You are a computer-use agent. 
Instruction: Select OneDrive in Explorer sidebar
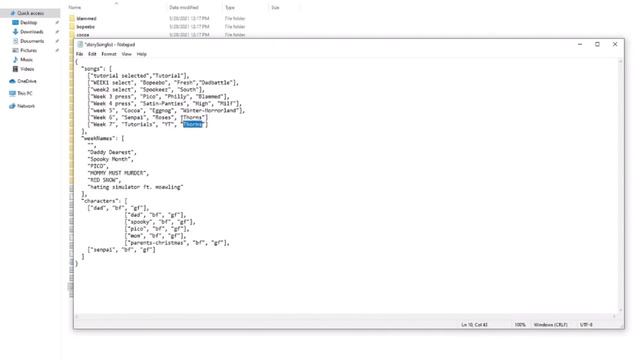pos(27,81)
